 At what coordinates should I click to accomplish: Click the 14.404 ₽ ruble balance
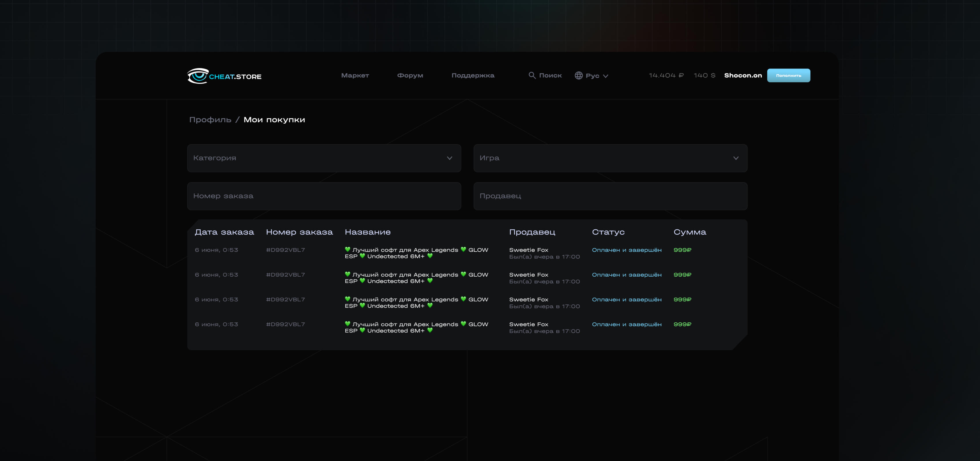(x=666, y=75)
